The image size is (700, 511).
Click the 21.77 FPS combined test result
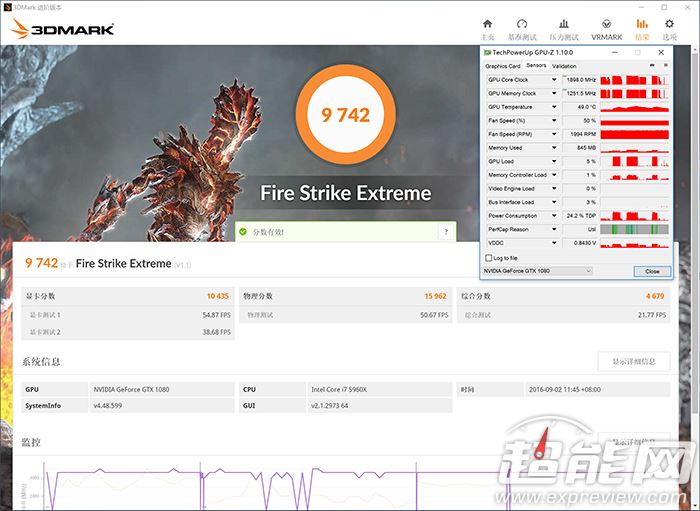(x=652, y=315)
